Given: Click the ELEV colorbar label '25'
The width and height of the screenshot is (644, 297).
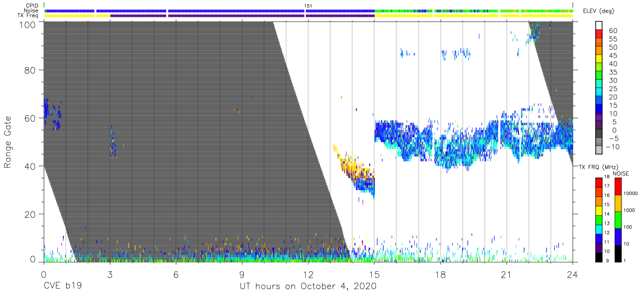Looking at the screenshot, I should pos(613,89).
